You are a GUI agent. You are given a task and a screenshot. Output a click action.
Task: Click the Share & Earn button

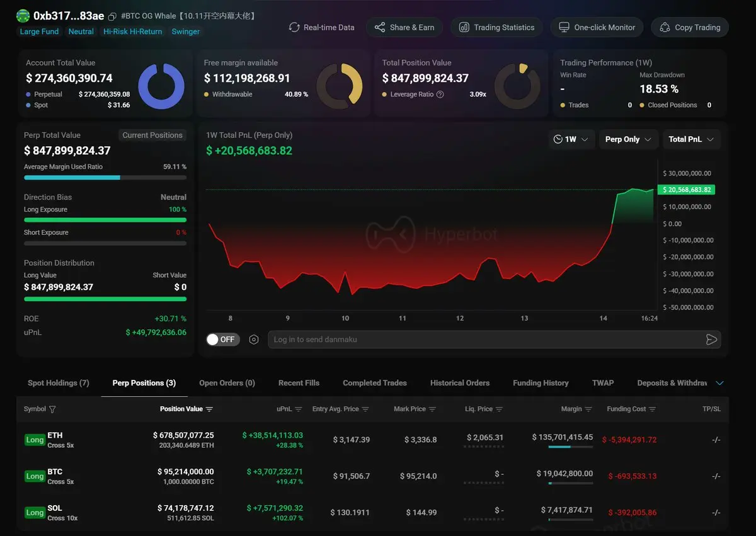[404, 27]
